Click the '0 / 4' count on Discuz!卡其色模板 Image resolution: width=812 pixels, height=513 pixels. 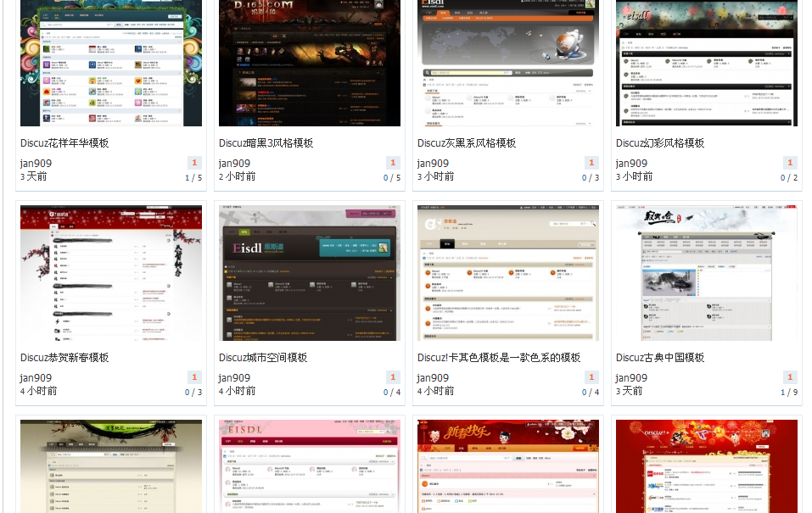[x=591, y=393]
